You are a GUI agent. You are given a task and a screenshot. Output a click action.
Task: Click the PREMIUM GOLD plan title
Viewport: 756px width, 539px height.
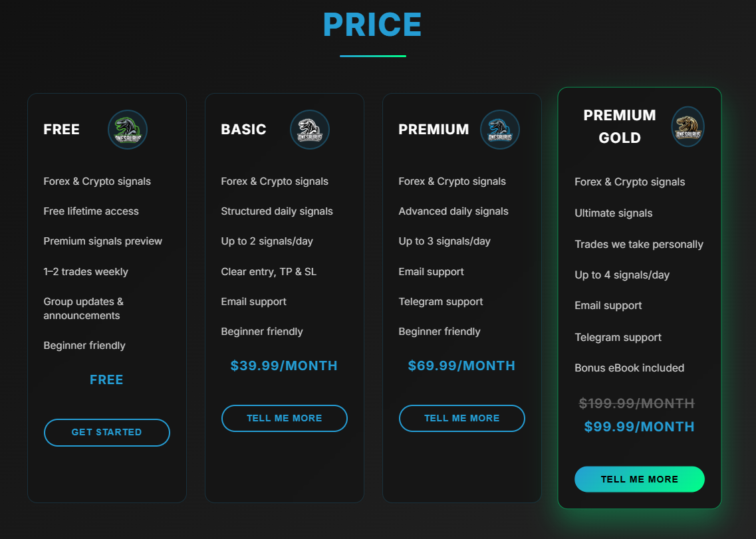pos(619,126)
